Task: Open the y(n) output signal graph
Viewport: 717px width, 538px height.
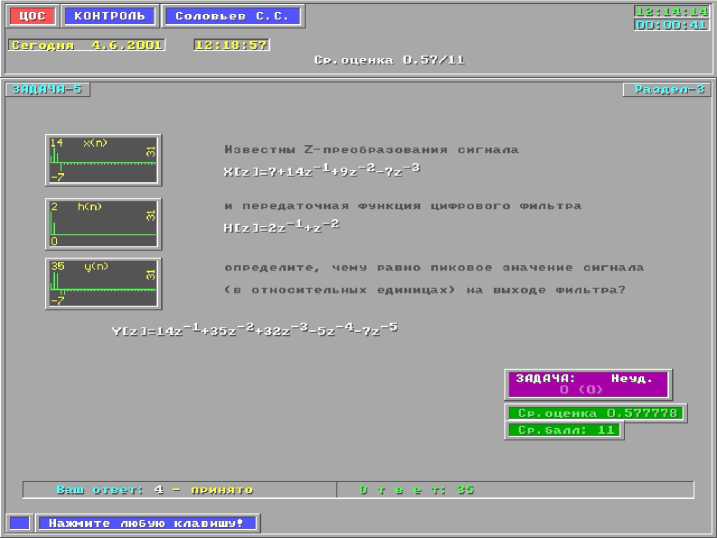Action: pos(103,283)
